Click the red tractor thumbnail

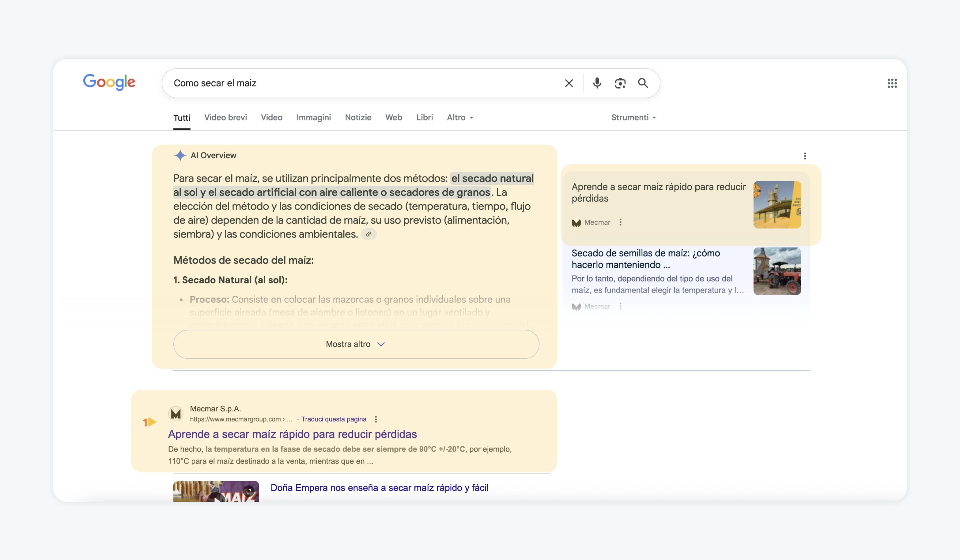click(777, 271)
